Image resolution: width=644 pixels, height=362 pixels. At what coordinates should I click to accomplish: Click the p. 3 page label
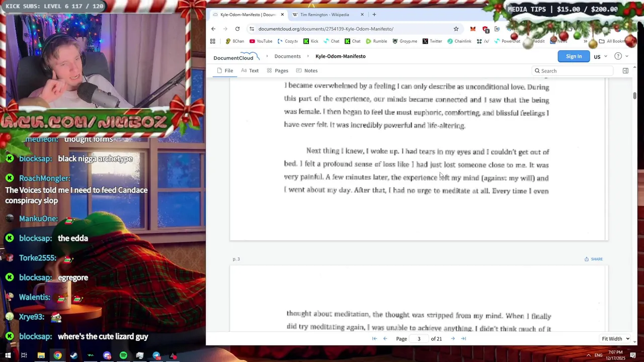236,259
